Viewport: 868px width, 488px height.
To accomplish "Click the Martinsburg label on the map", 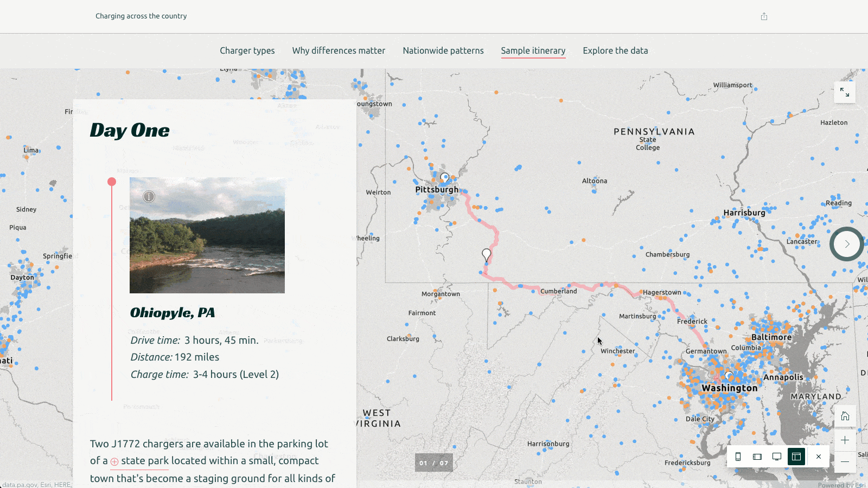I will tap(637, 316).
